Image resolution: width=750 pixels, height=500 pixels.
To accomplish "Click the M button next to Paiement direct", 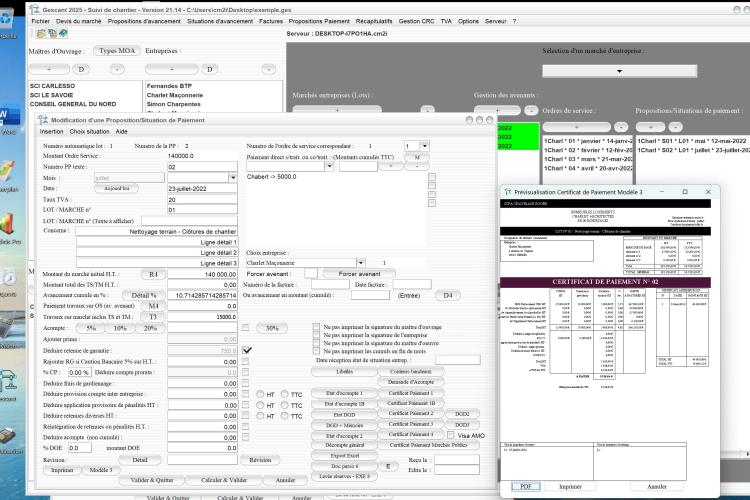I will click(417, 157).
